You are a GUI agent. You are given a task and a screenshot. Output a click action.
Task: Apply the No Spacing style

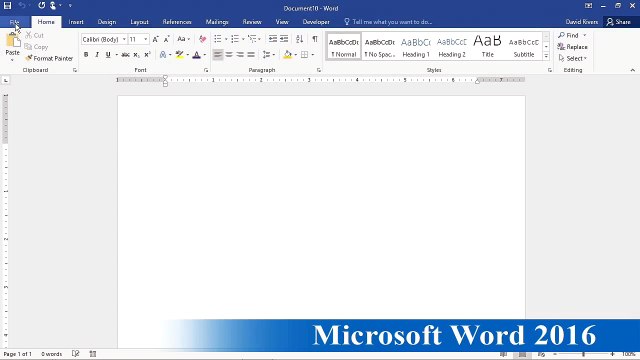point(380,47)
